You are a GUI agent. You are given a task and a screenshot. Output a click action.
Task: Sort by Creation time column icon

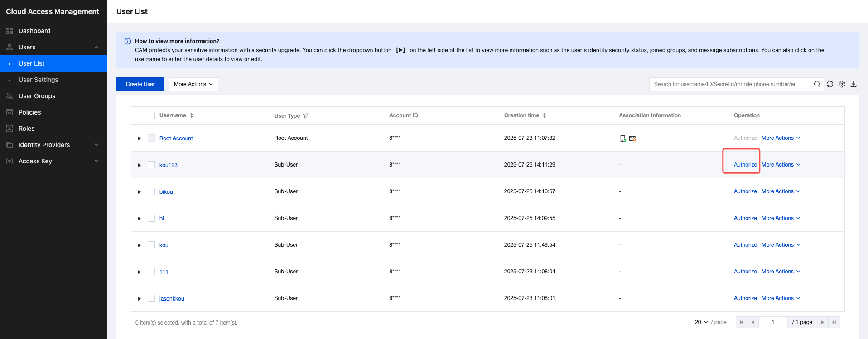click(x=545, y=115)
